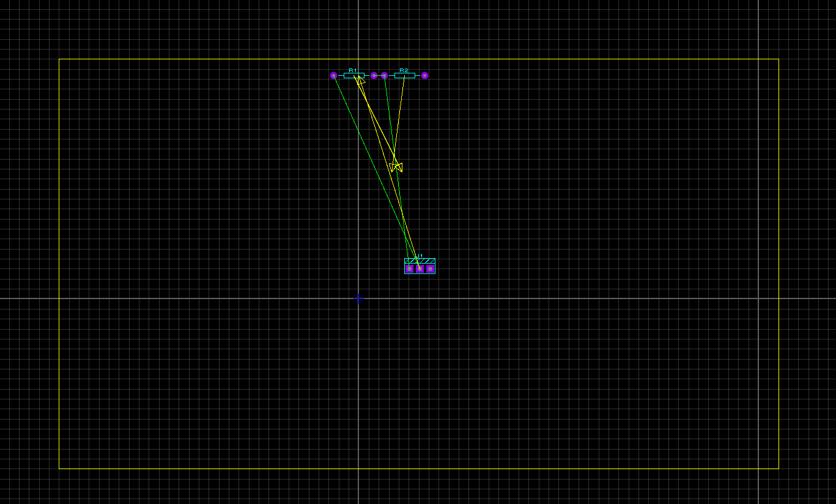Click the right pad of resistor R2
The width and height of the screenshot is (836, 504).
[424, 75]
